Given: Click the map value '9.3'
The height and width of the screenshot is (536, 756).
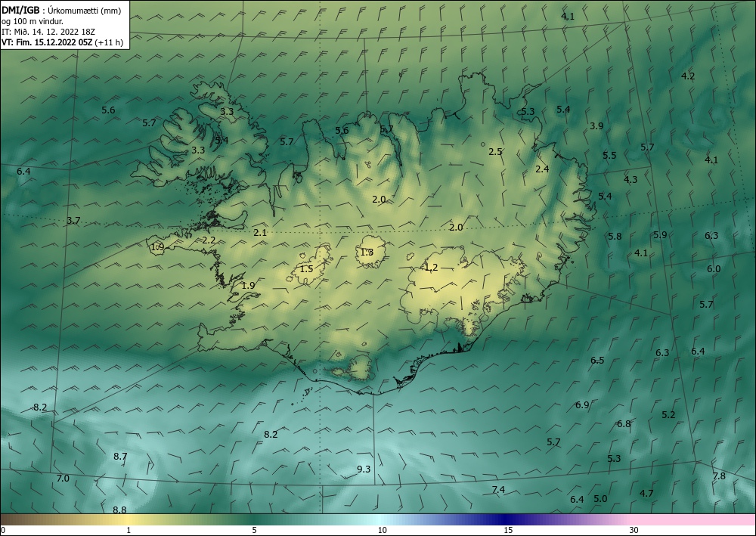Looking at the screenshot, I should click(364, 469).
